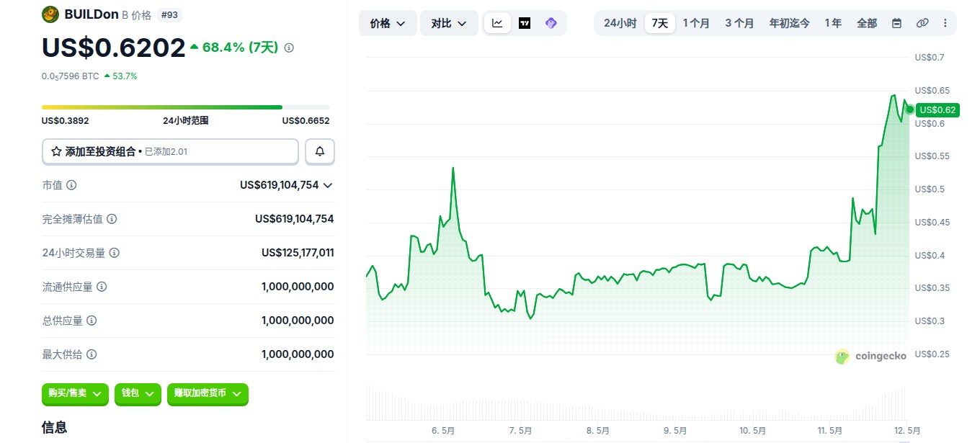Click the 添加至投资组合 button
The image size is (980, 443).
[170, 151]
